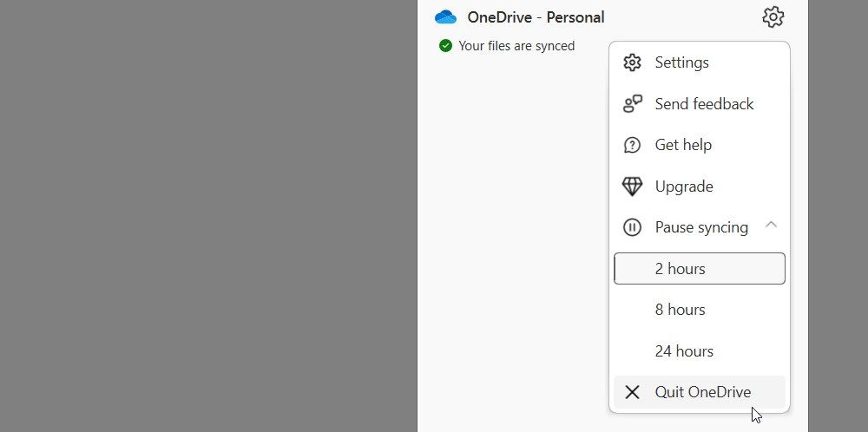The height and width of the screenshot is (432, 868).
Task: Select Pause syncing menu label
Action: [x=701, y=227]
